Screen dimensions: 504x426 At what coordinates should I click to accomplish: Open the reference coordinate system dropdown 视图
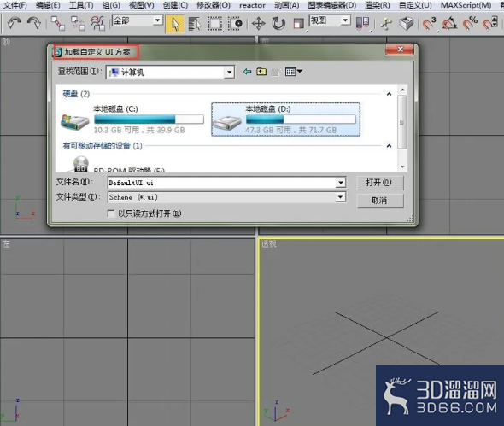click(330, 20)
